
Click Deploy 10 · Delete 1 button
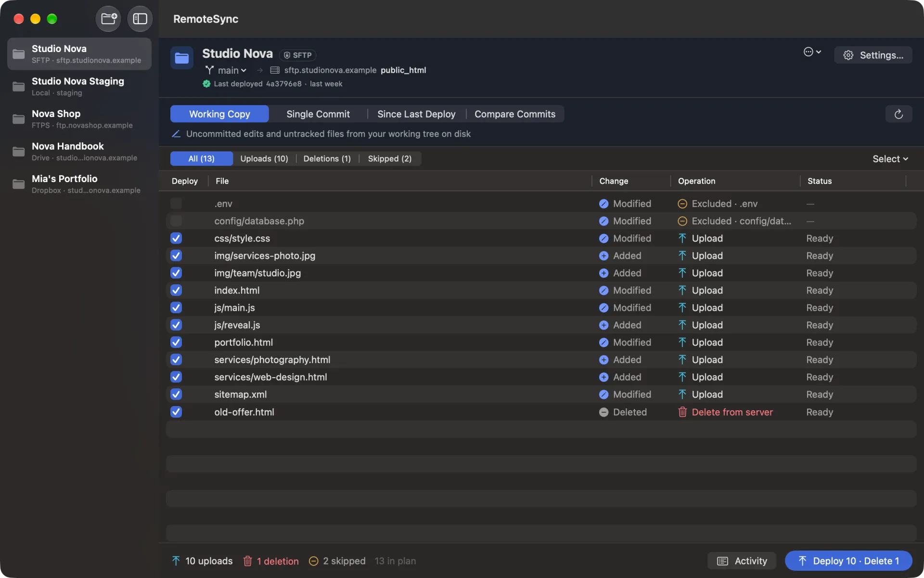(x=848, y=561)
